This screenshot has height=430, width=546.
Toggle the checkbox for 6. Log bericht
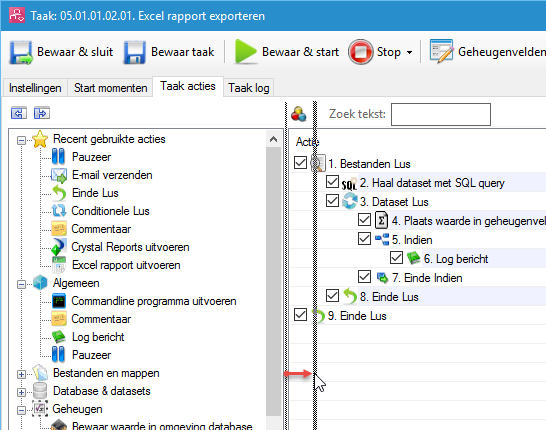(x=396, y=258)
